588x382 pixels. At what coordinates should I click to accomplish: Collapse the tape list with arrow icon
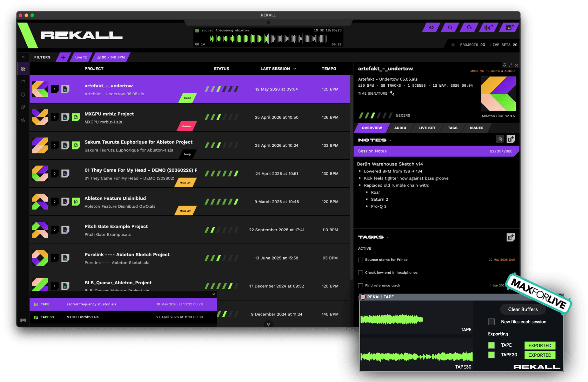[214, 294]
